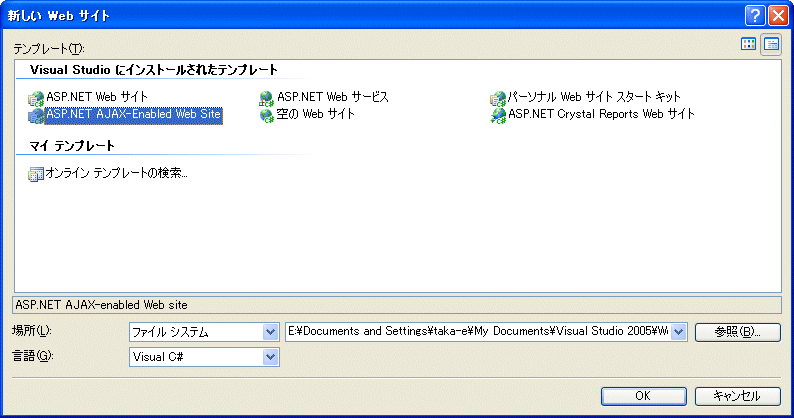Select パーソナル Web サイト スタート キット label
Viewport: 794px width, 418px height.
[594, 97]
